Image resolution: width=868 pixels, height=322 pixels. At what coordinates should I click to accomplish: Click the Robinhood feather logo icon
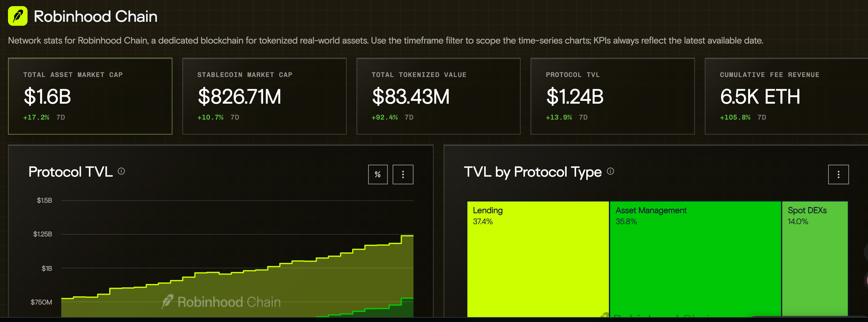[17, 16]
